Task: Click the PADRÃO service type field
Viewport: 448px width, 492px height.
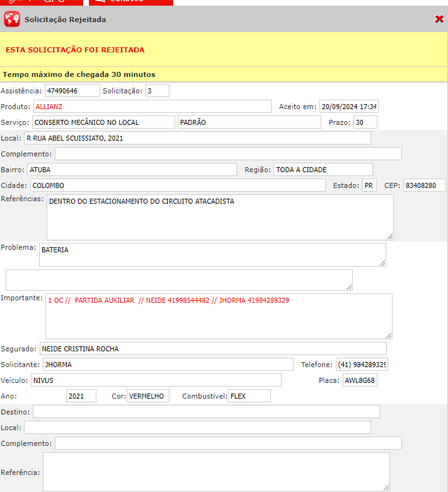Action: 249,122
